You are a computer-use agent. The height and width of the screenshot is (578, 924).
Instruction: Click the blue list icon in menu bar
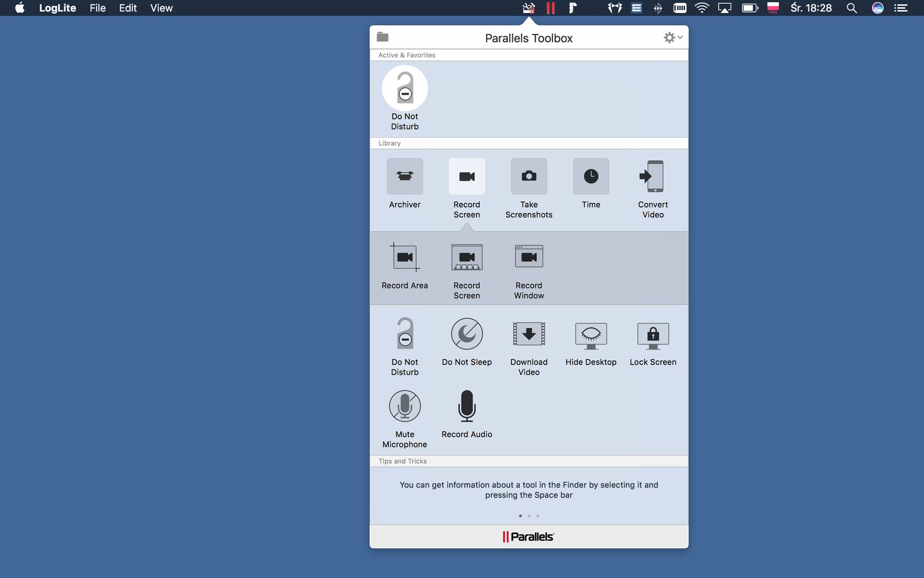637,8
